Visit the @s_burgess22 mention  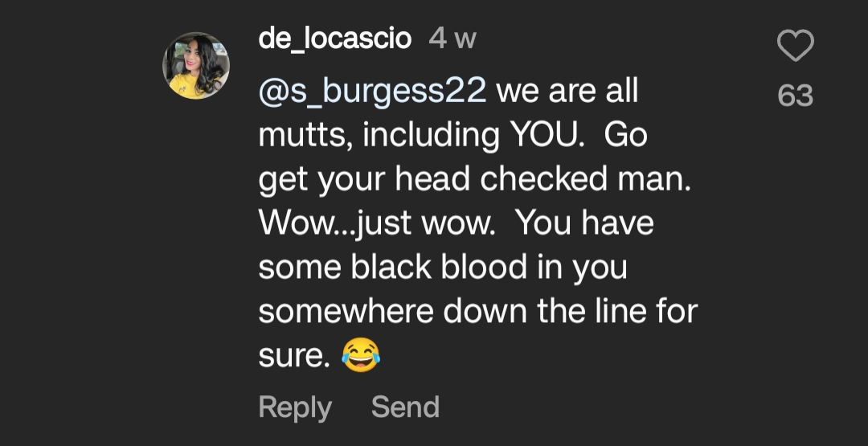(372, 91)
